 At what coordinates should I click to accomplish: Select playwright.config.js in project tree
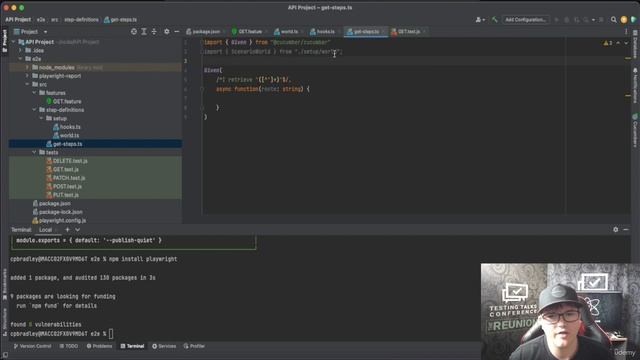[62, 220]
